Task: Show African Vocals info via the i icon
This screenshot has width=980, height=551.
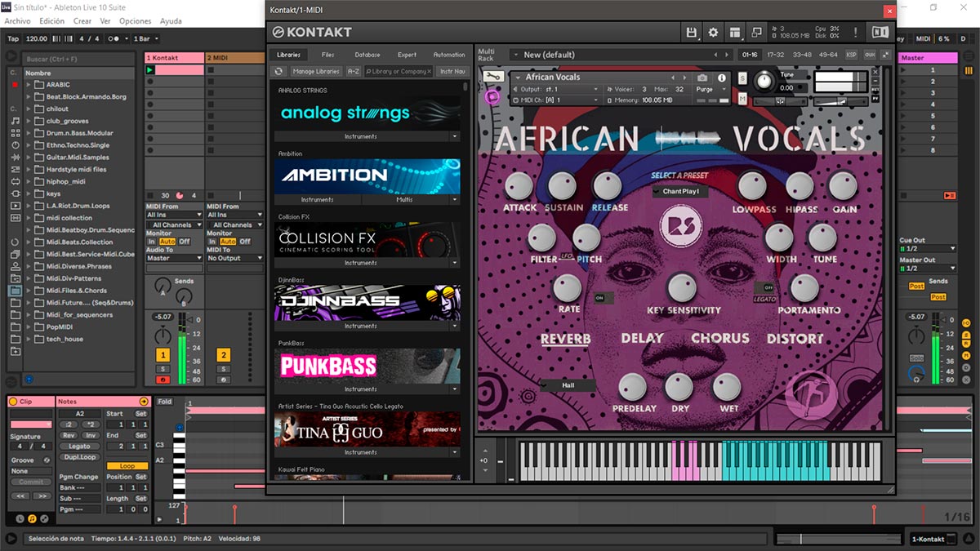Action: 721,78
